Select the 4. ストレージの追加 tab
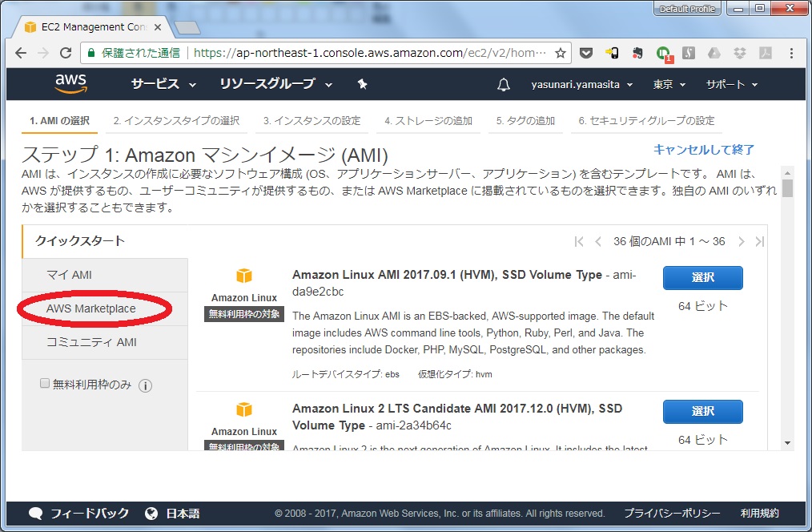812x532 pixels. [428, 121]
